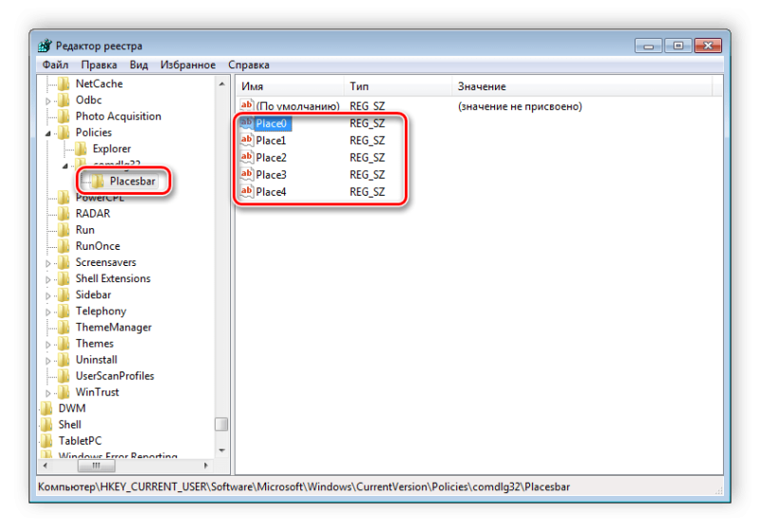This screenshot has height=532, width=760.
Task: Click the Place0 string value icon
Action: pyautogui.click(x=247, y=123)
